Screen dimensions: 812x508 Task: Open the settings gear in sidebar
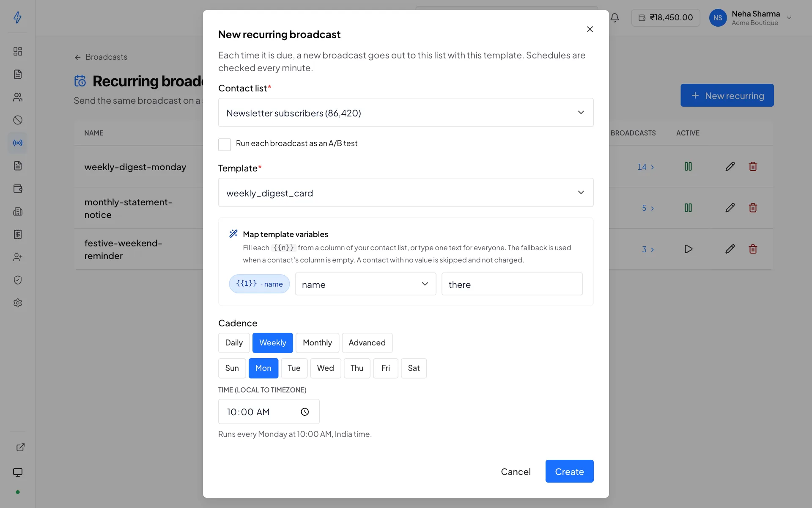(18, 303)
